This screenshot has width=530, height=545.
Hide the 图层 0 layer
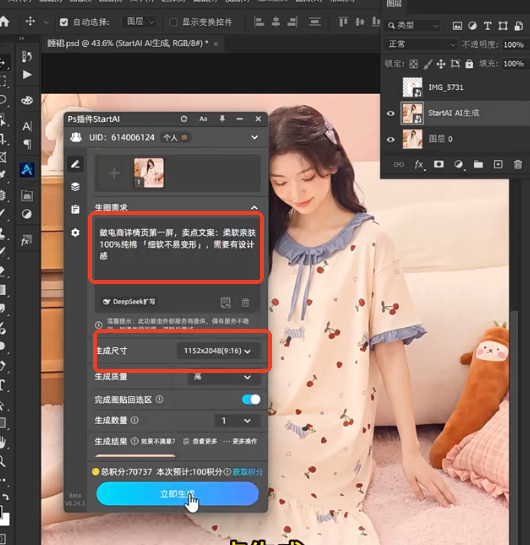tap(391, 139)
